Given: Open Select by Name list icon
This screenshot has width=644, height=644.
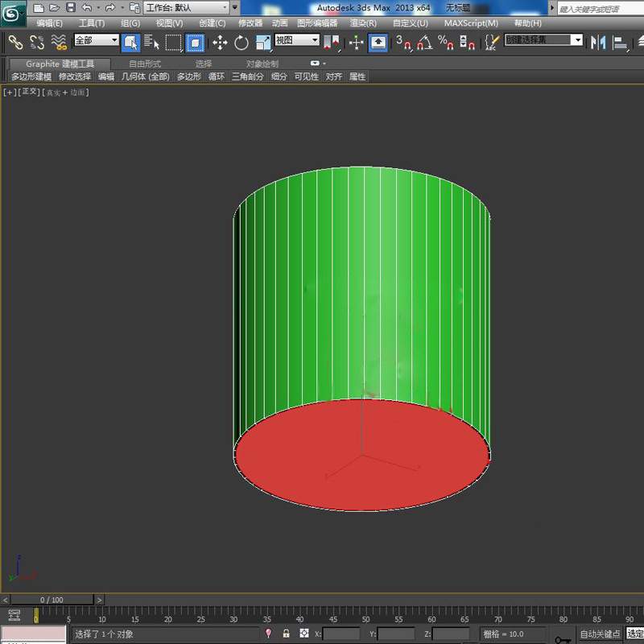Looking at the screenshot, I should tap(151, 42).
